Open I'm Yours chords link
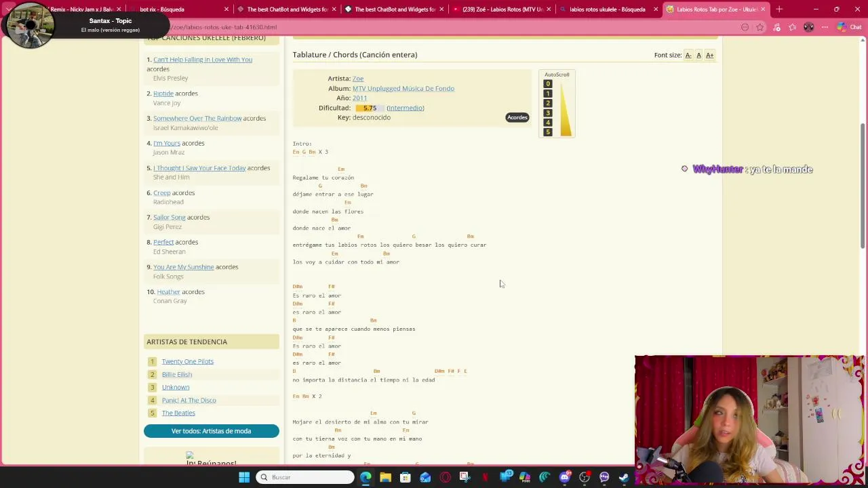This screenshot has height=488, width=868. pos(167,143)
